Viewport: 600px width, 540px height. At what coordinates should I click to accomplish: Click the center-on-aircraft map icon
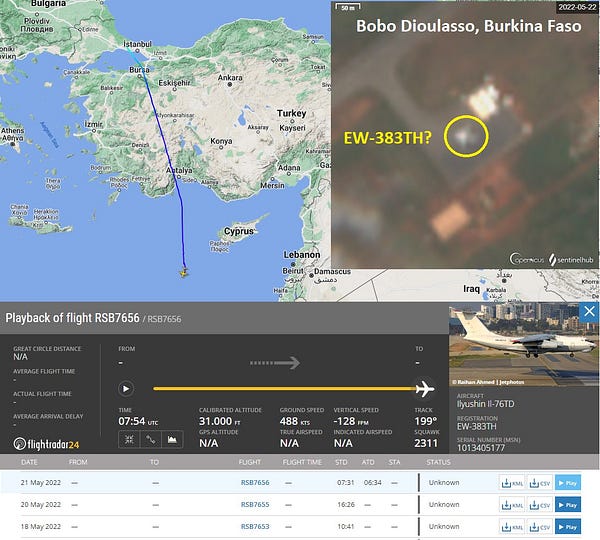coord(129,439)
